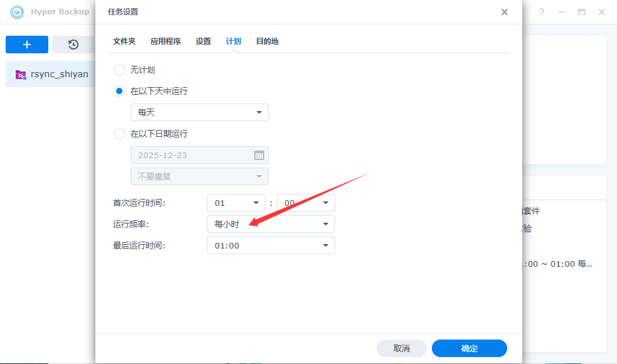Minimize the Hyper Backup window
The image size is (617, 364).
click(x=562, y=12)
